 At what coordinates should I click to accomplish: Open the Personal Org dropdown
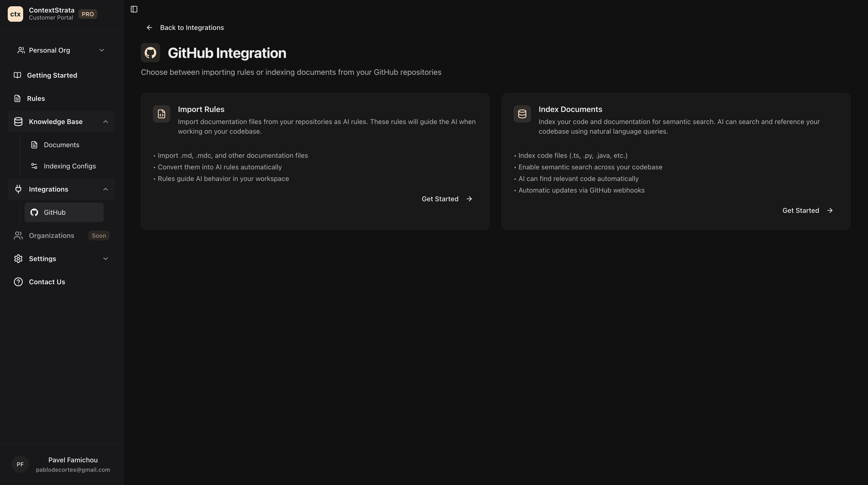pyautogui.click(x=61, y=50)
